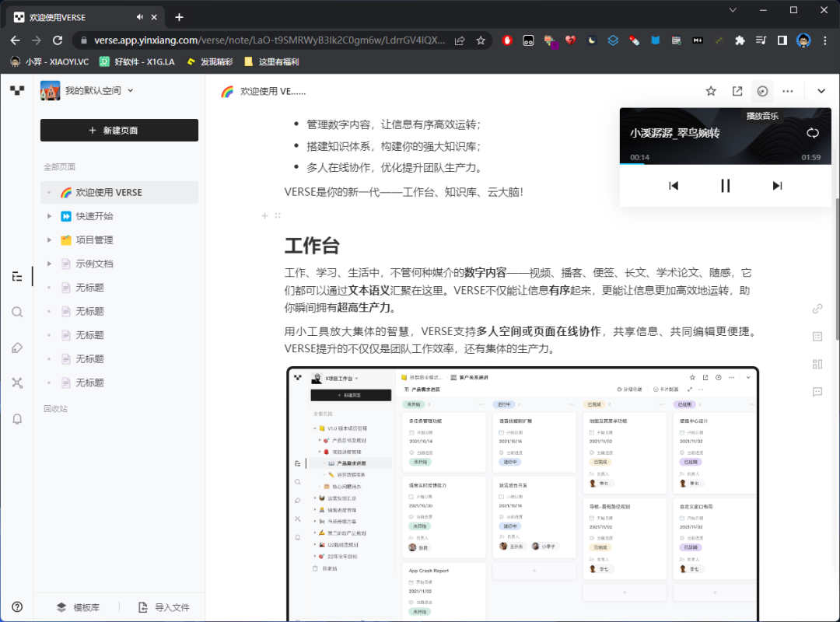Open notifications bell in left rail

click(x=17, y=419)
